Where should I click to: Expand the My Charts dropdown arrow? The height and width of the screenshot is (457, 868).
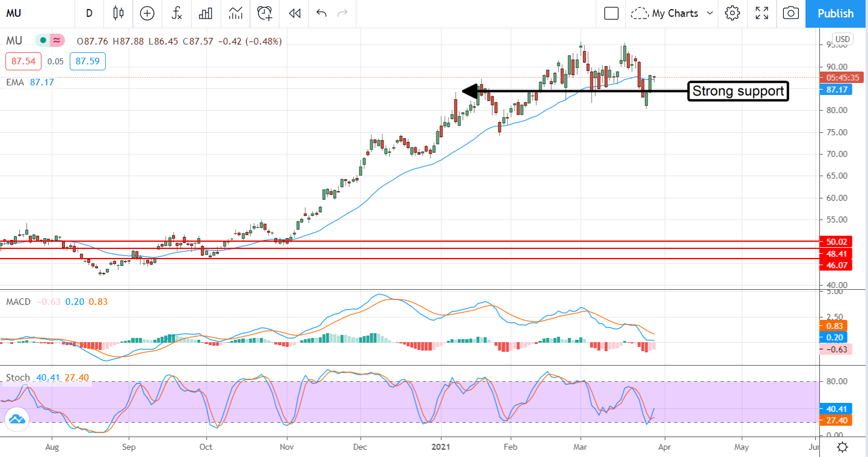(x=710, y=13)
